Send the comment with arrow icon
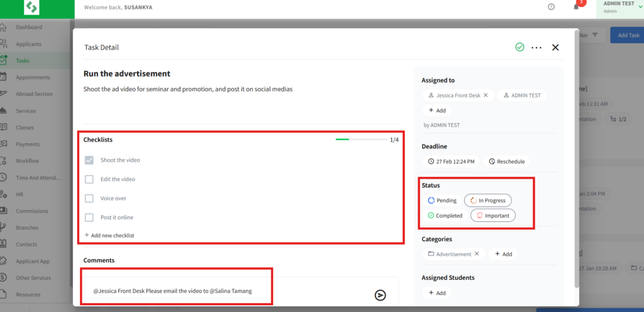 point(380,295)
